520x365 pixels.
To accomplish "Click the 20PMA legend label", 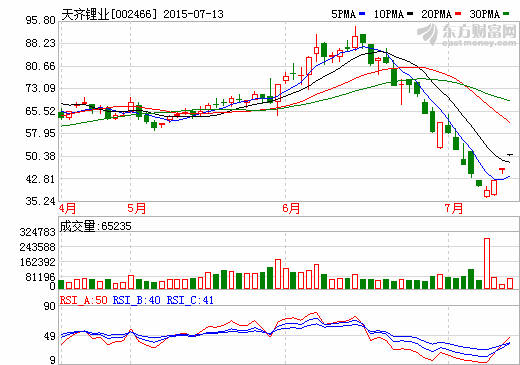I will (x=437, y=14).
